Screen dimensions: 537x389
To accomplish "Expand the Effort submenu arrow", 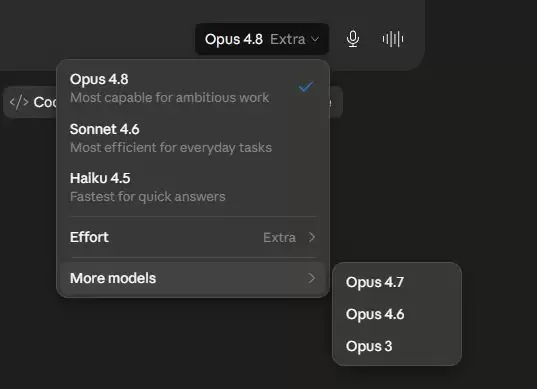I will [311, 237].
